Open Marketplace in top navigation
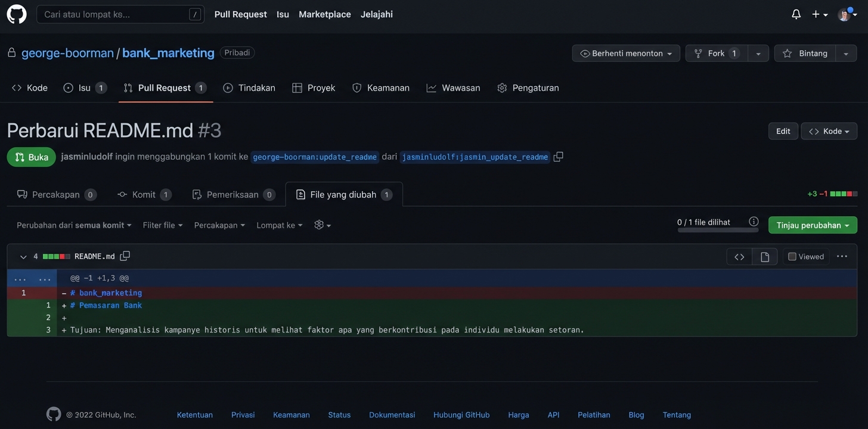The image size is (868, 429). click(325, 14)
